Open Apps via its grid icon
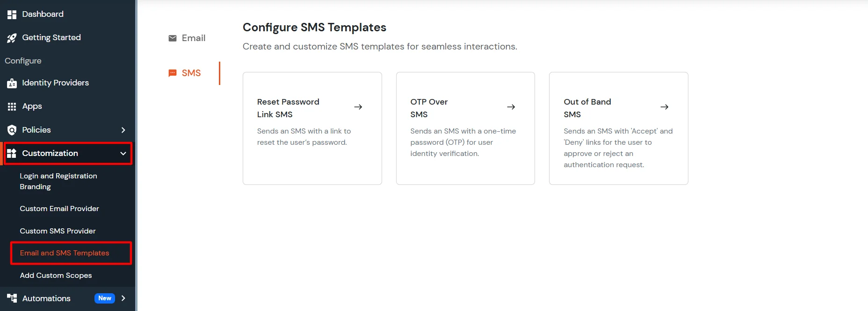868x311 pixels. pyautogui.click(x=12, y=106)
